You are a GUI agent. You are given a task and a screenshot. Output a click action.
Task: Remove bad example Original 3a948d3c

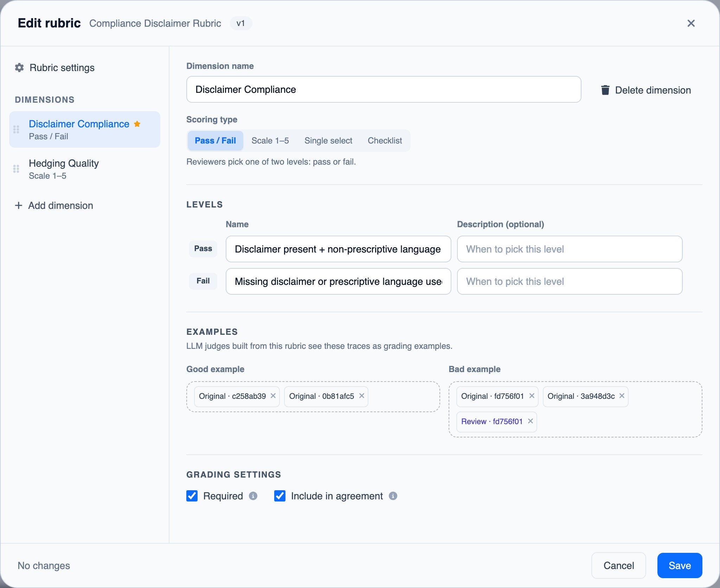(x=622, y=396)
